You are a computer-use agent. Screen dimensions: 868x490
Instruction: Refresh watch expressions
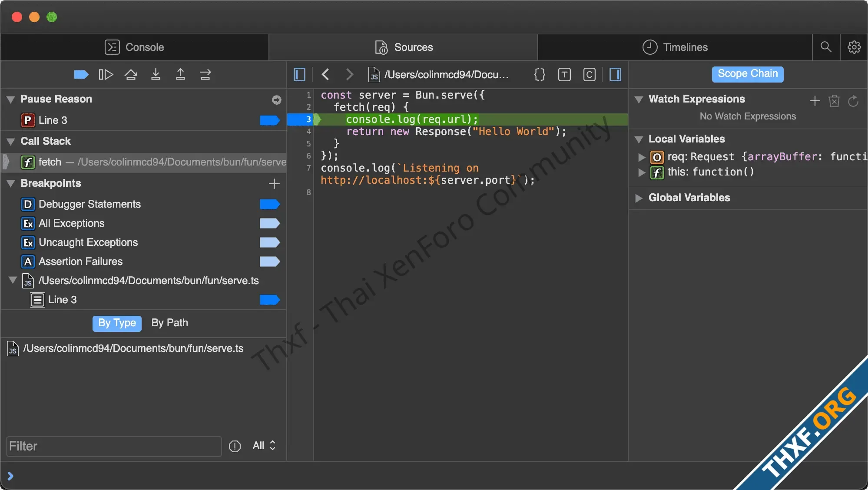click(853, 101)
